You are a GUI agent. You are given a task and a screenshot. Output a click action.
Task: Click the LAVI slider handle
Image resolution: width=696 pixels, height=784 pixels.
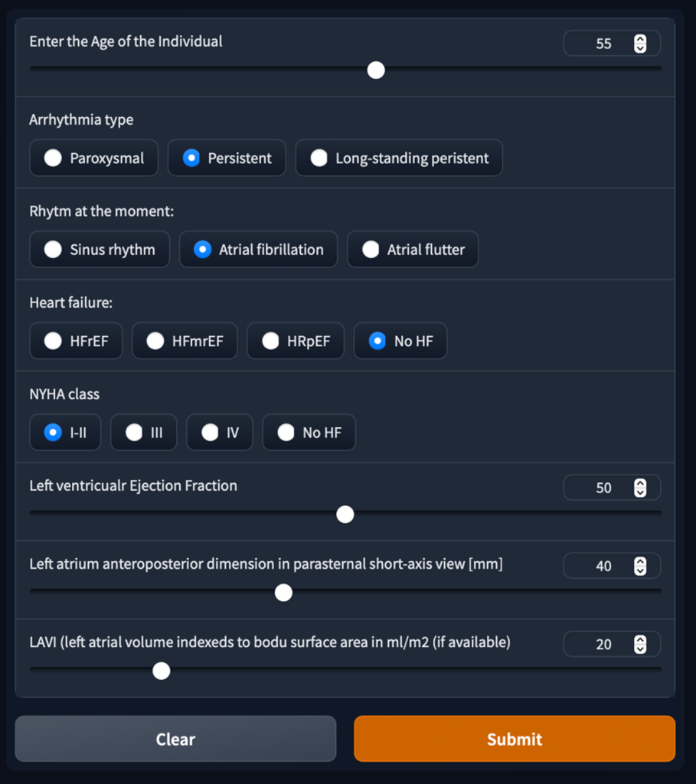[161, 671]
